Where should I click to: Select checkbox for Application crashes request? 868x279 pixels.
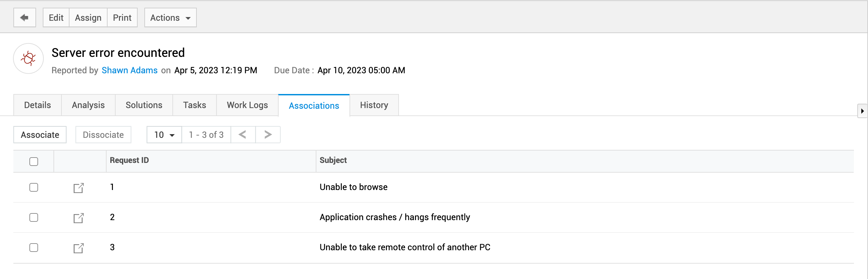tap(34, 217)
